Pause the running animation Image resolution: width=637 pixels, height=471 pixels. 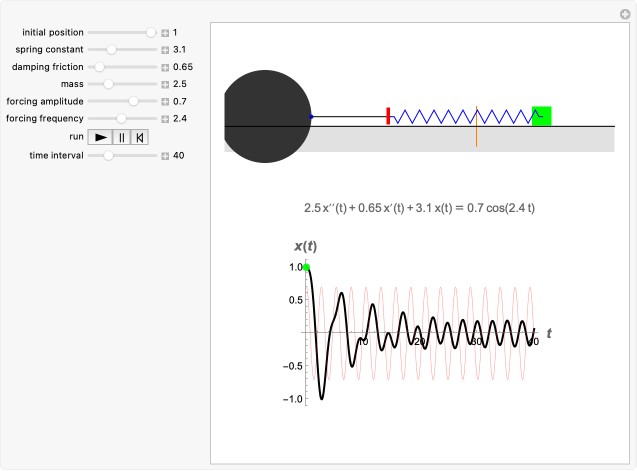121,137
